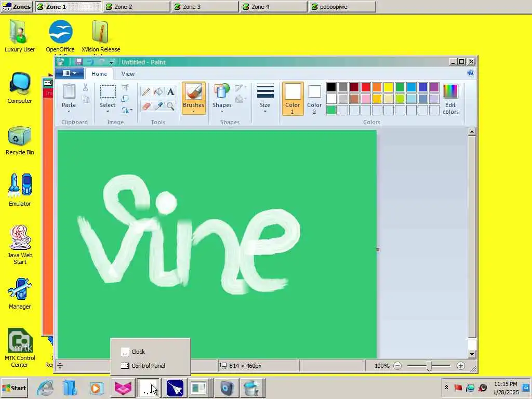
Task: Click the vertical scrollbar down arrow
Action: (x=472, y=354)
